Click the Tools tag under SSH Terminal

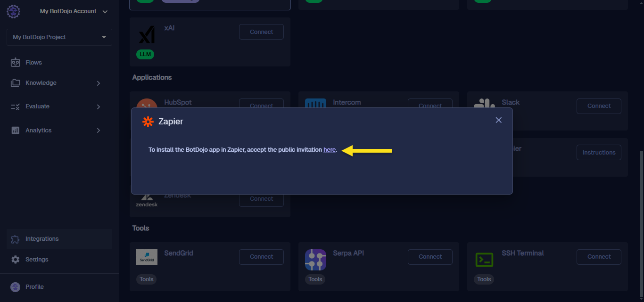point(484,279)
